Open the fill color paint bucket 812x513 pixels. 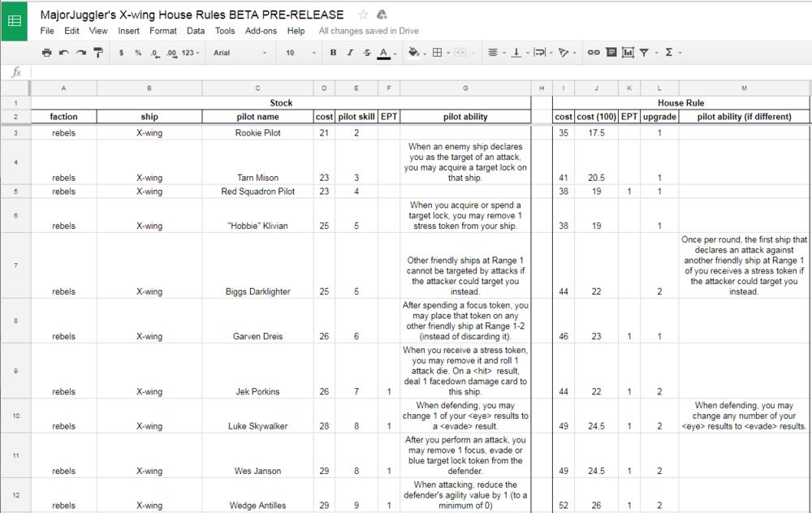point(415,53)
